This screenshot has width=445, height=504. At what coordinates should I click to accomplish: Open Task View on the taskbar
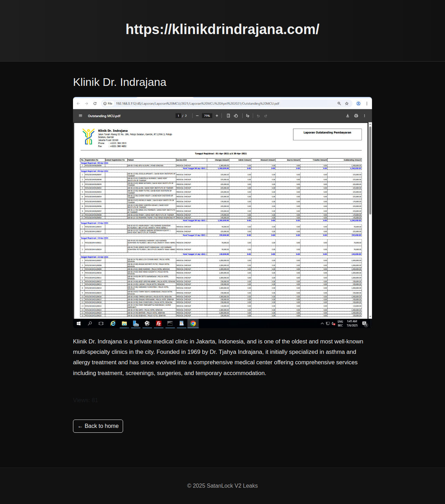coord(101,324)
